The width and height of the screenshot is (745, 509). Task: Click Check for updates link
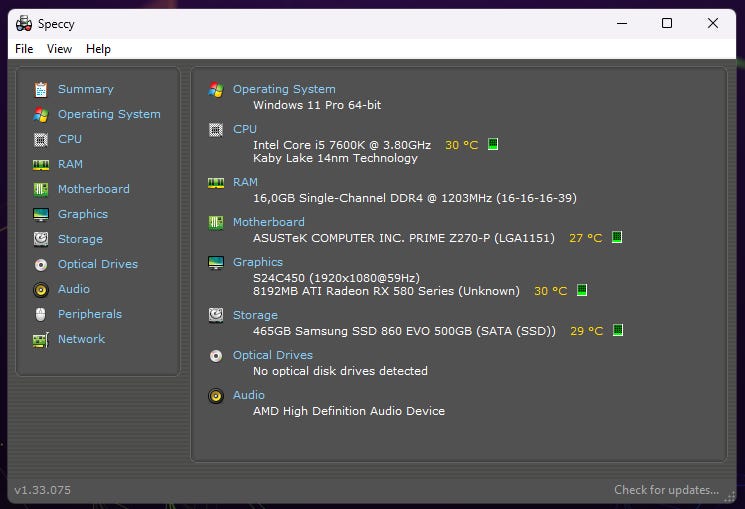coord(666,490)
